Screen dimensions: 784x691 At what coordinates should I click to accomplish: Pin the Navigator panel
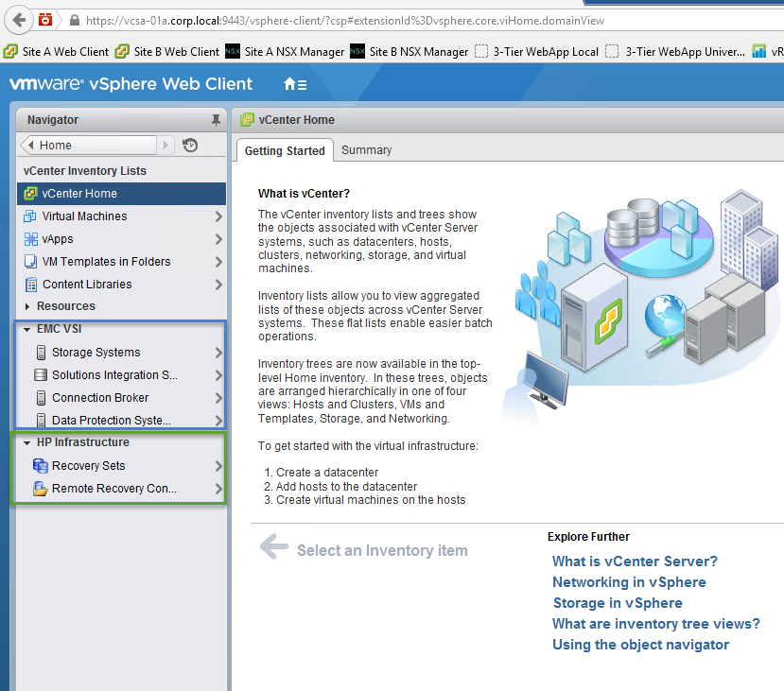216,120
